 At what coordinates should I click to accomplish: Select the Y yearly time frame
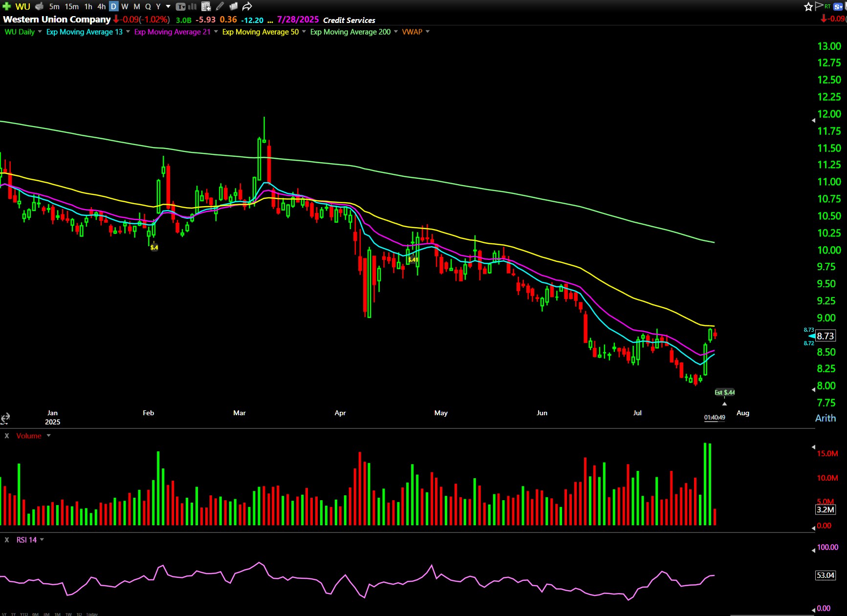(158, 6)
